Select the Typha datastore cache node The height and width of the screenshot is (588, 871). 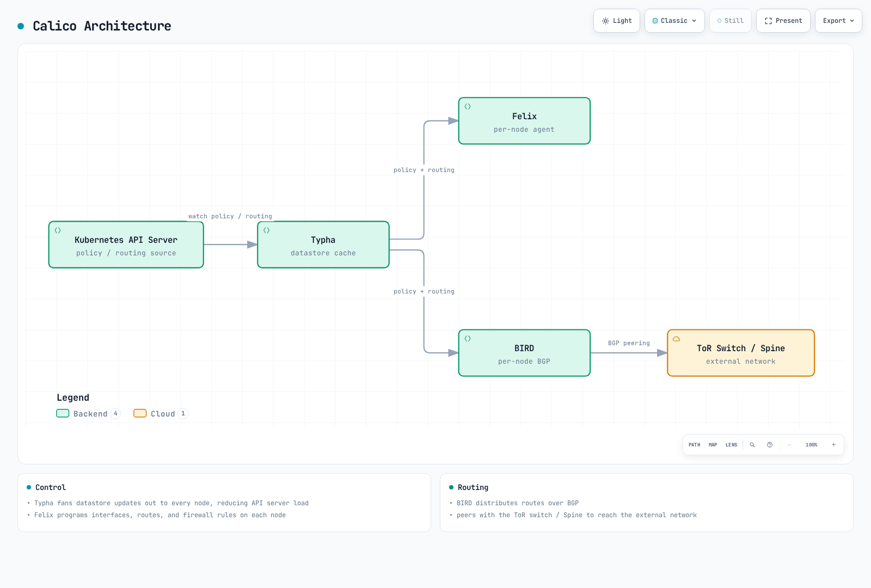click(x=323, y=244)
